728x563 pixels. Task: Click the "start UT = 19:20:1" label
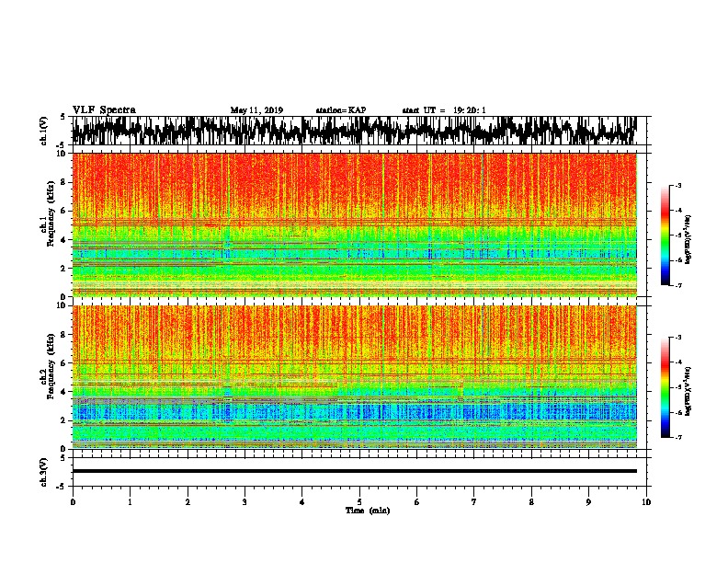coord(444,110)
